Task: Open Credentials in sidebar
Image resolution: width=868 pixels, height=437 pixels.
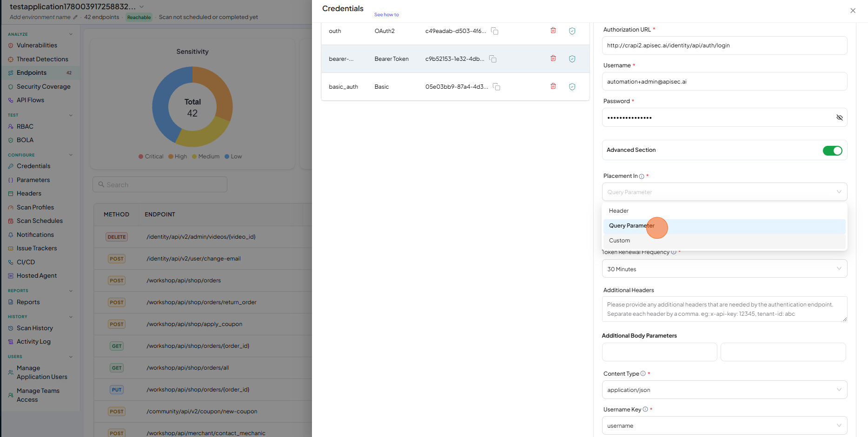Action: [33, 166]
